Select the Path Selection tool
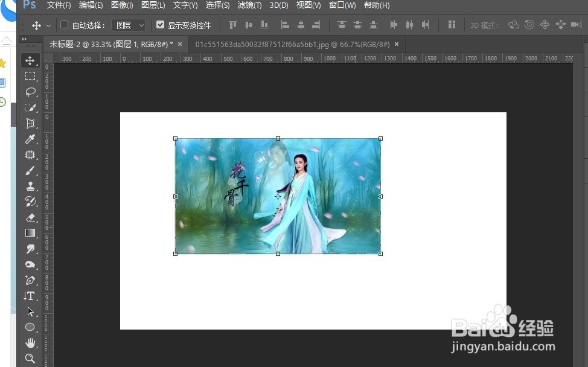The image size is (588, 367). coord(30,311)
